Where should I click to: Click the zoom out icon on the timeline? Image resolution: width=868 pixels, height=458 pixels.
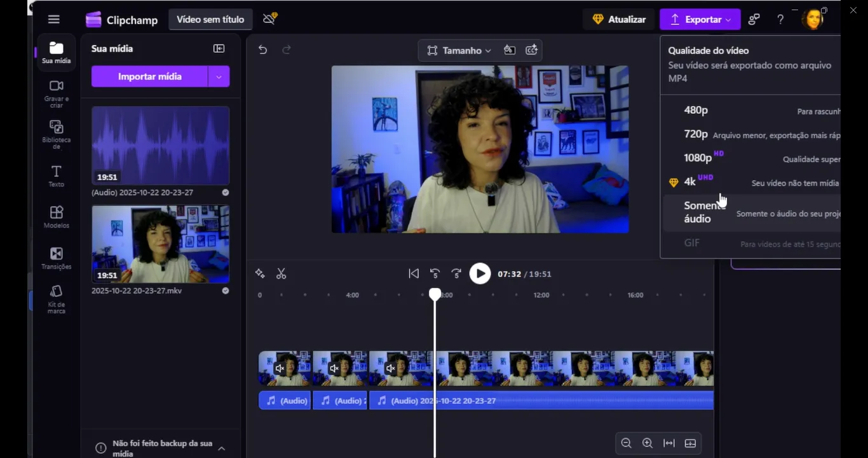[x=626, y=443]
